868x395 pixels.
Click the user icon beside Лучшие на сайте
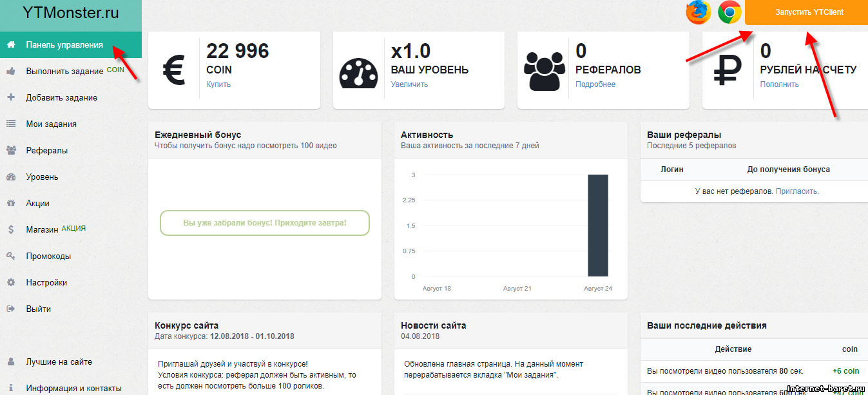11,361
